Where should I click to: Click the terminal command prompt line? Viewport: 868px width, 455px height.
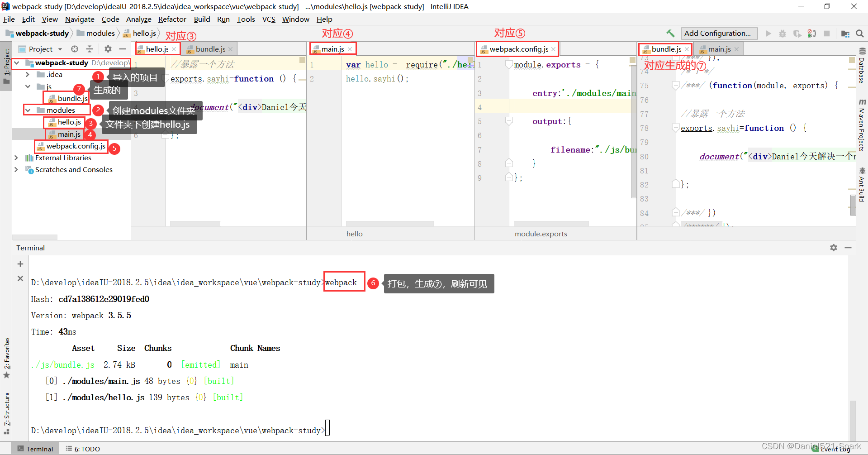pos(180,430)
